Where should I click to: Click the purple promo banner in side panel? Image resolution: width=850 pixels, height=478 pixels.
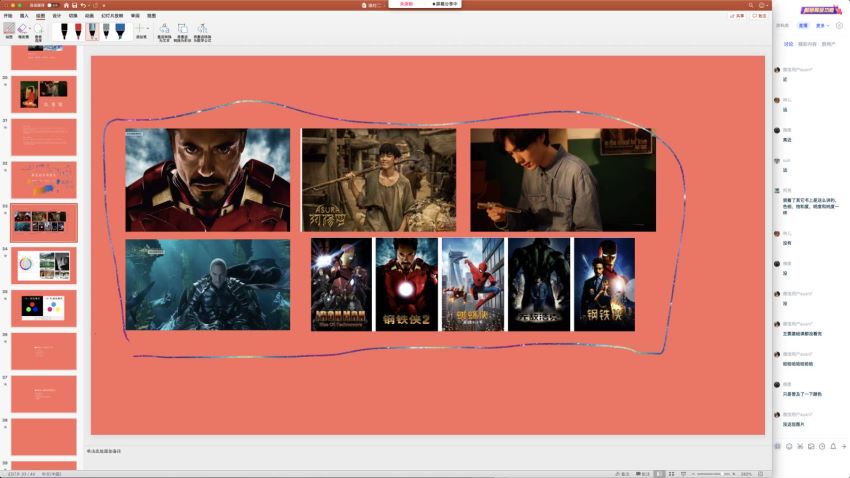coord(820,10)
